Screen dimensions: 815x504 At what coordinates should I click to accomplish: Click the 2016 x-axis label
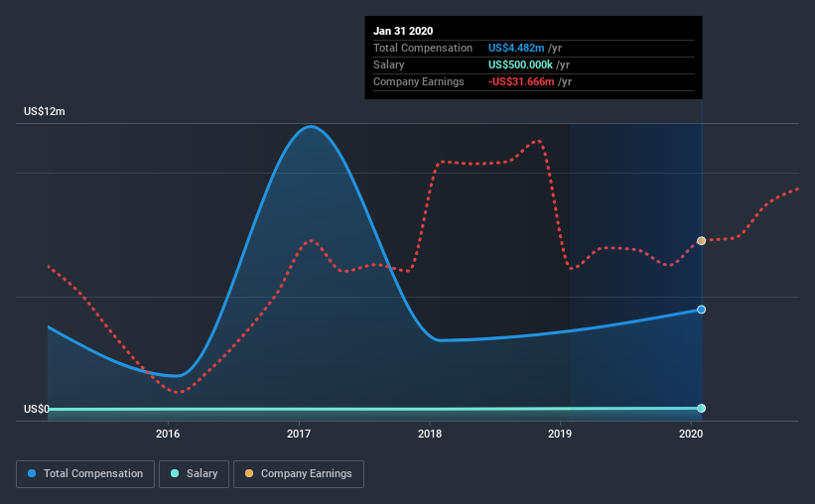point(168,434)
